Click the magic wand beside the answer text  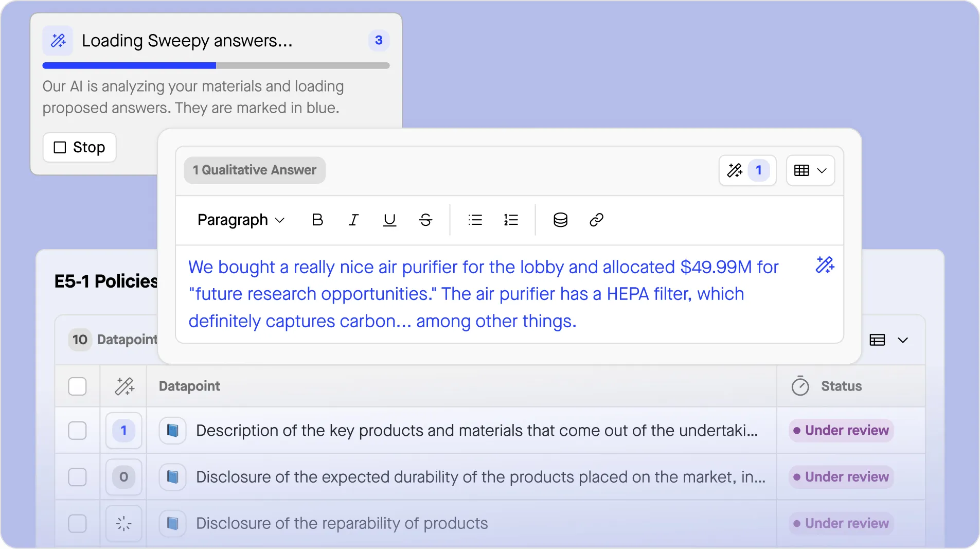pyautogui.click(x=825, y=265)
